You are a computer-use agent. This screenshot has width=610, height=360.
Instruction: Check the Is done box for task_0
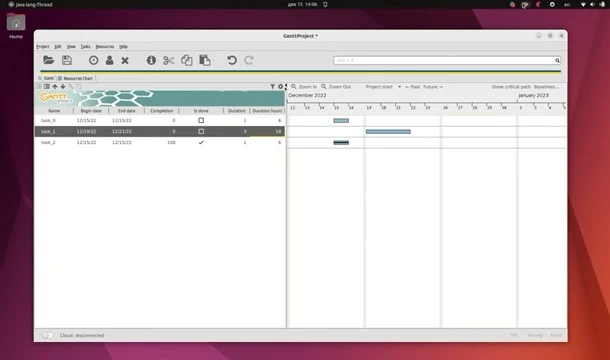201,120
